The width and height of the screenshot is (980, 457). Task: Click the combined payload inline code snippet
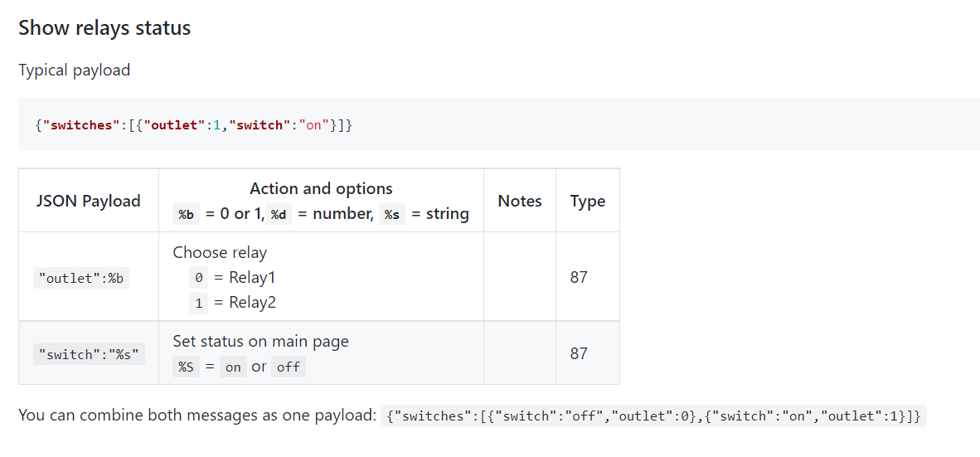pyautogui.click(x=654, y=416)
